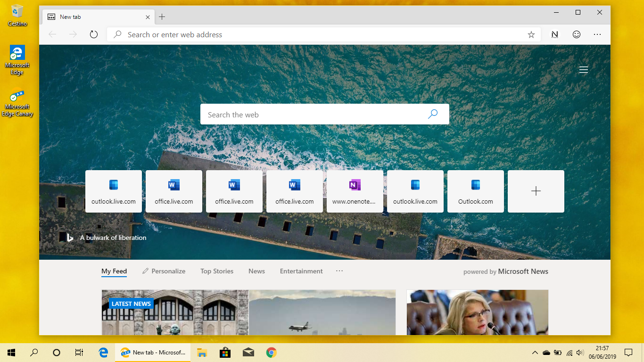Click the Microsoft News link
The image size is (644, 362).
click(x=523, y=271)
